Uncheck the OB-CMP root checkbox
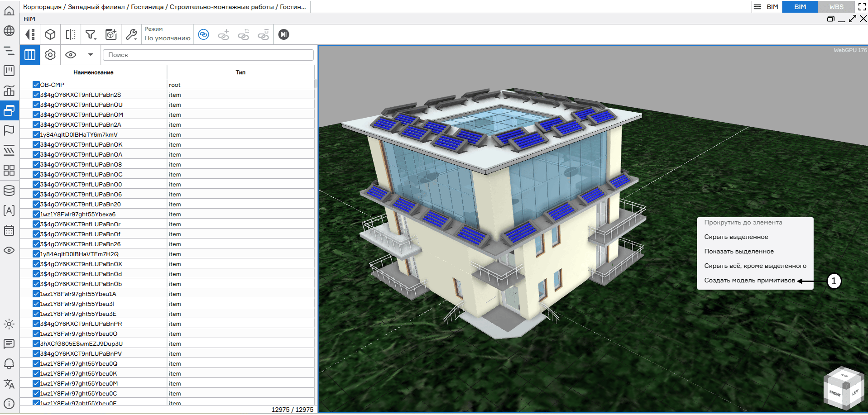This screenshot has height=415, width=868. pos(36,85)
